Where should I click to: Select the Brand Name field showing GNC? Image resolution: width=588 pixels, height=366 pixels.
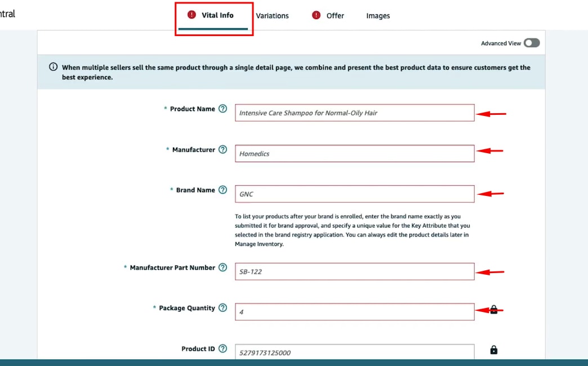[x=354, y=194]
